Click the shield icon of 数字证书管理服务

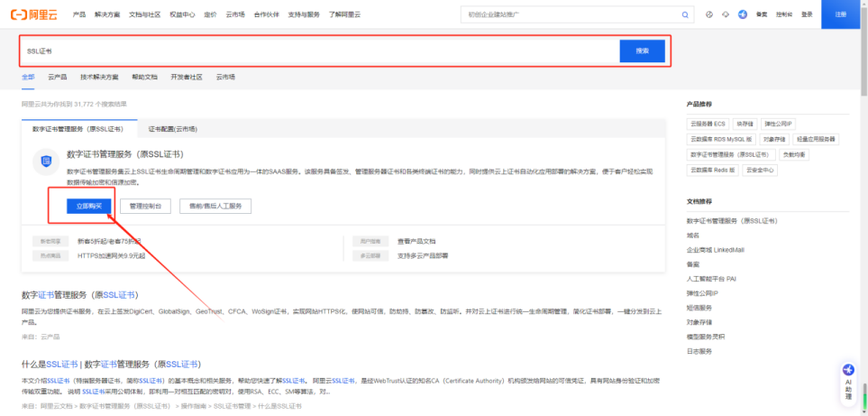pos(47,162)
